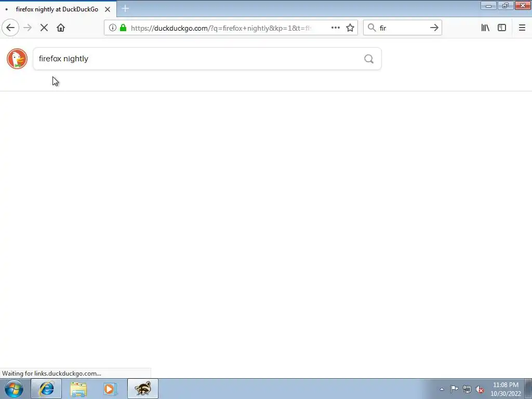Launch Internet Explorer from taskbar
Viewport: 532px width, 399px height.
(x=46, y=389)
